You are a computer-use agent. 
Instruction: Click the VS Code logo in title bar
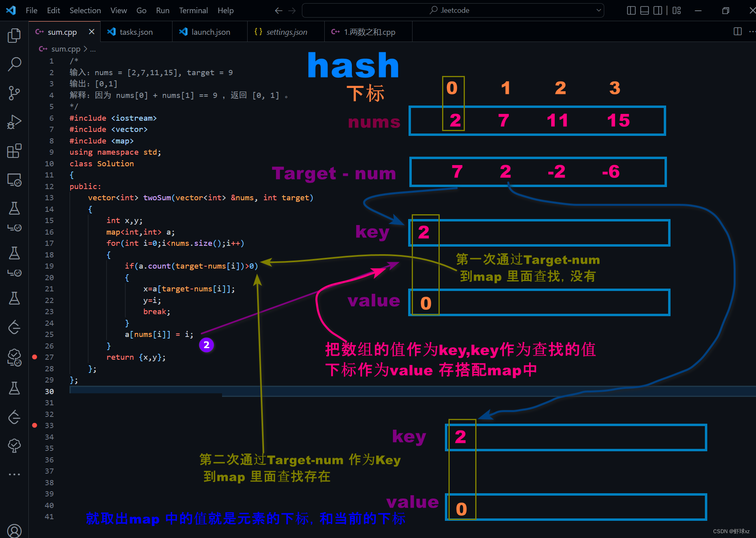tap(11, 10)
